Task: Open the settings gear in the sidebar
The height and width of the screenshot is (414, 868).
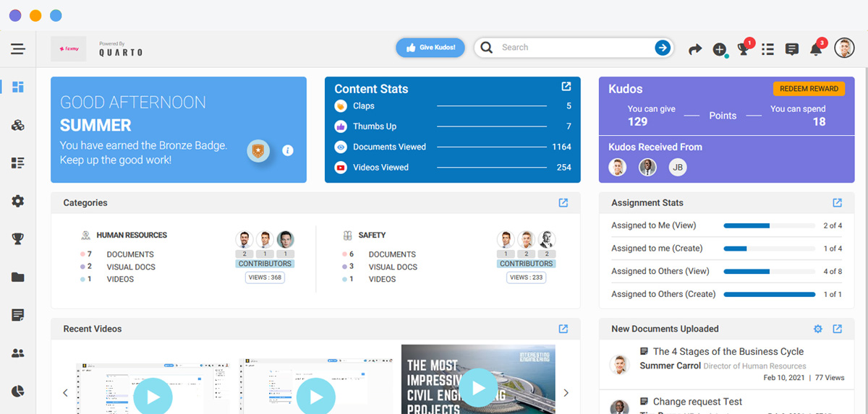Action: [18, 201]
